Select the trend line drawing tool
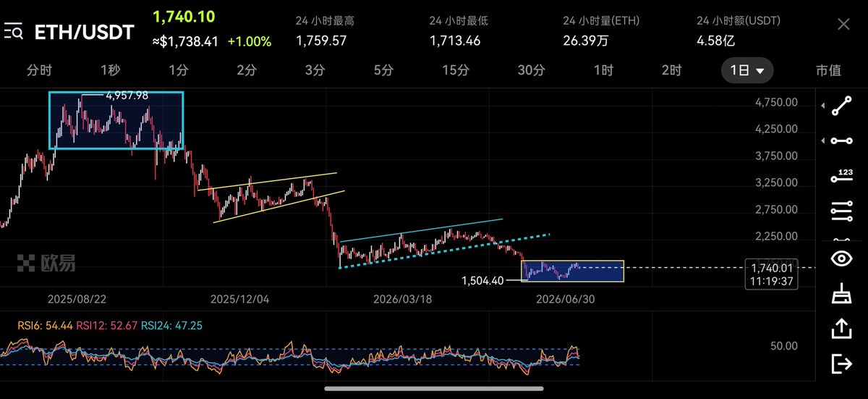This screenshot has width=868, height=399. [x=842, y=106]
